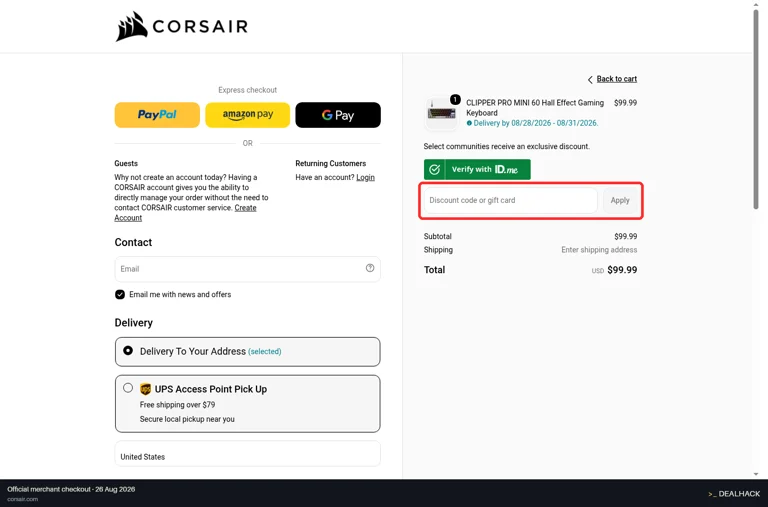Choose Amazon Pay express checkout
This screenshot has height=507, width=768.
click(x=247, y=115)
